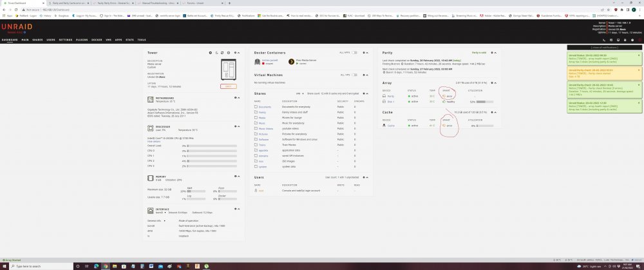Collapse the Processor section chevron
The image size is (644, 270).
pyautogui.click(x=239, y=126)
